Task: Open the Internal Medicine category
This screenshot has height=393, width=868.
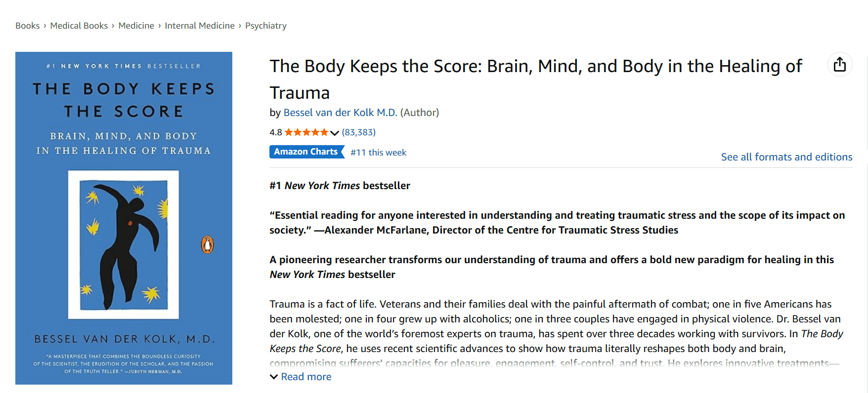Action: tap(200, 25)
